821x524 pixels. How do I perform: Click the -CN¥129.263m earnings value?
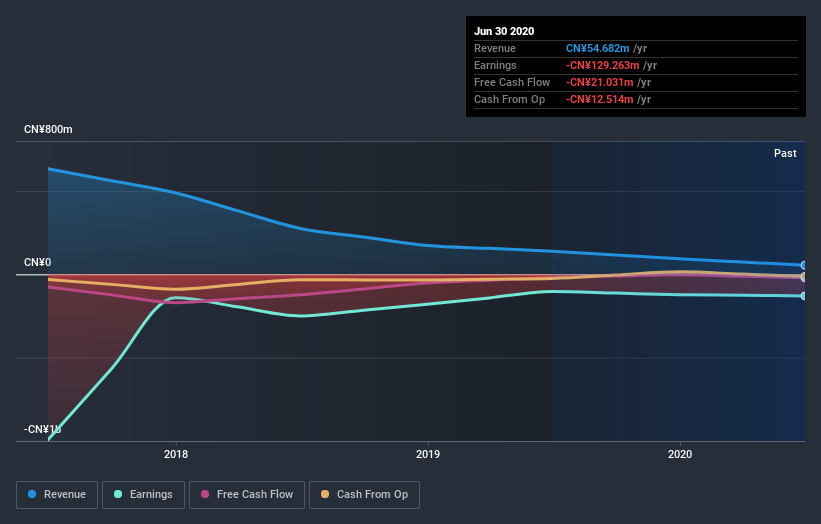click(x=603, y=65)
